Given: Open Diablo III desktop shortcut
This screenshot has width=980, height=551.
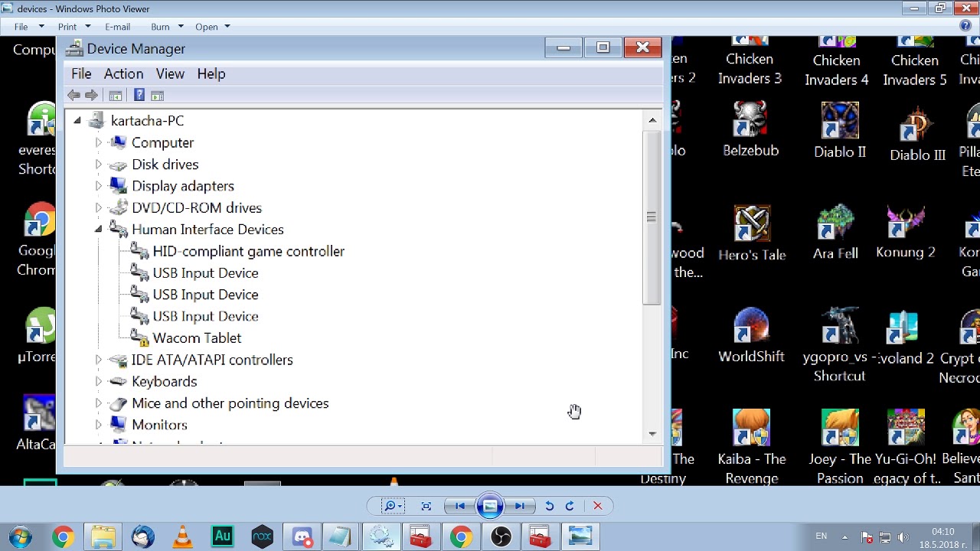Looking at the screenshot, I should (917, 134).
